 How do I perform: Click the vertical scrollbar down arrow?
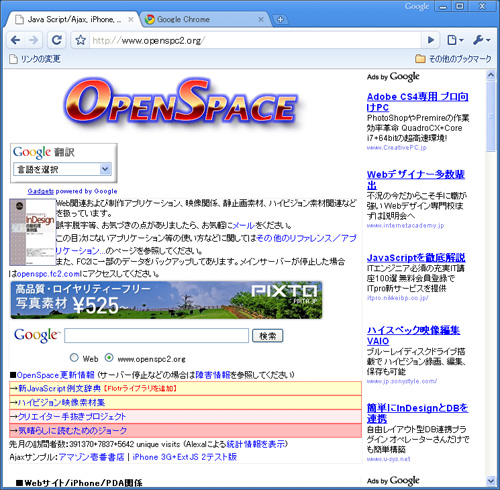(491, 481)
